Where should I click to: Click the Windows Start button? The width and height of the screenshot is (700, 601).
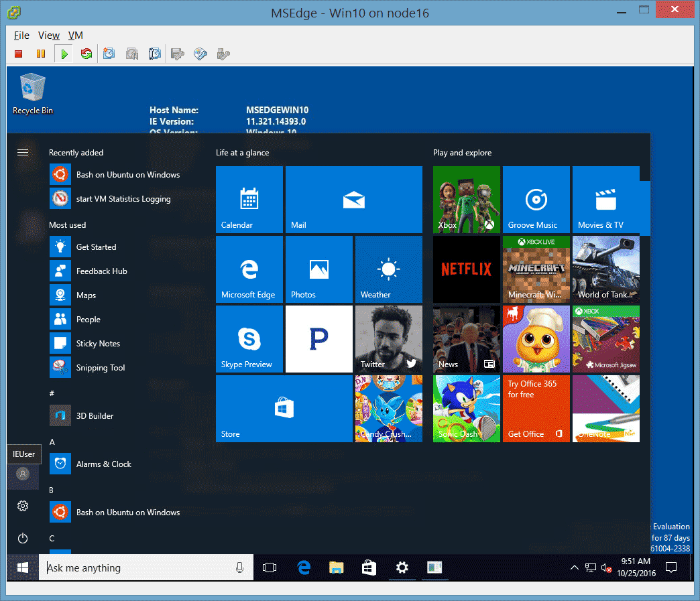tap(23, 567)
